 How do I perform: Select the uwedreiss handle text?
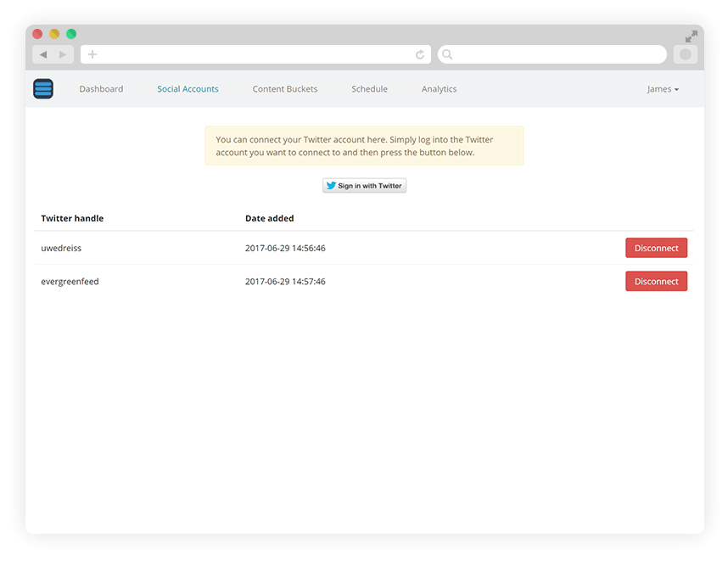pos(61,248)
